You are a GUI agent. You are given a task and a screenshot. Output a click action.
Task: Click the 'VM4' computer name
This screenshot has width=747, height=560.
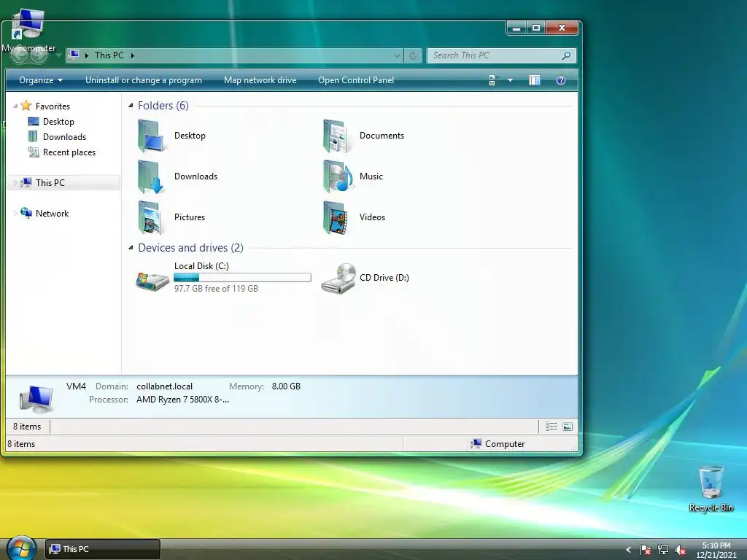coord(76,386)
